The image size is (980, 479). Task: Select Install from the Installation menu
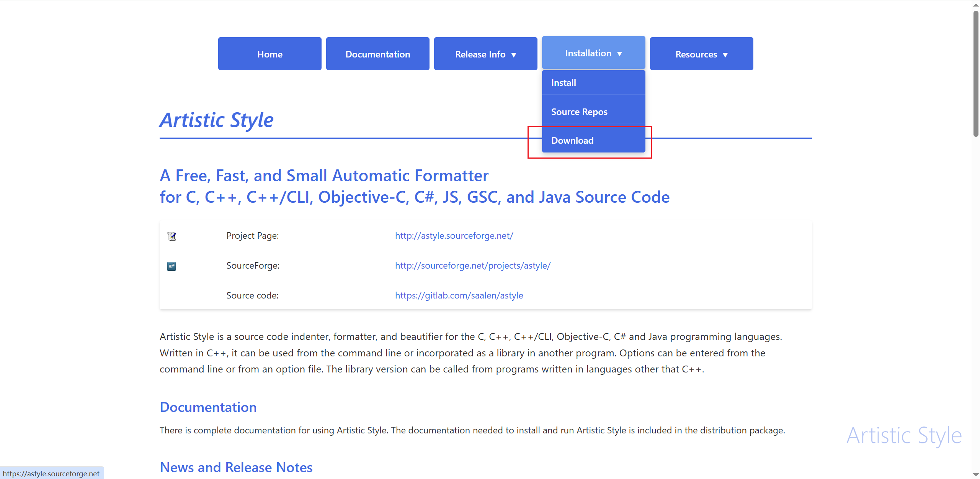[x=593, y=82]
